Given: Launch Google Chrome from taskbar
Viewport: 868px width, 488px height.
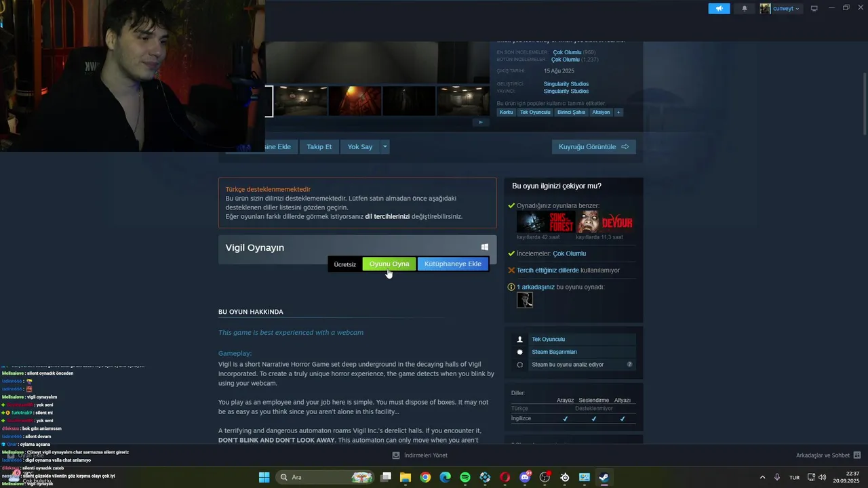Looking at the screenshot, I should 425,477.
